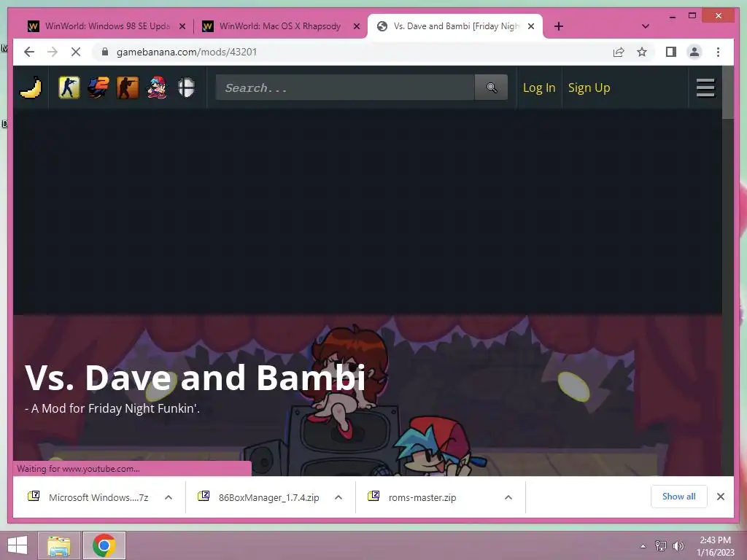Expand options for Microsoft Windows 7z download
The image size is (747, 560).
(x=169, y=497)
